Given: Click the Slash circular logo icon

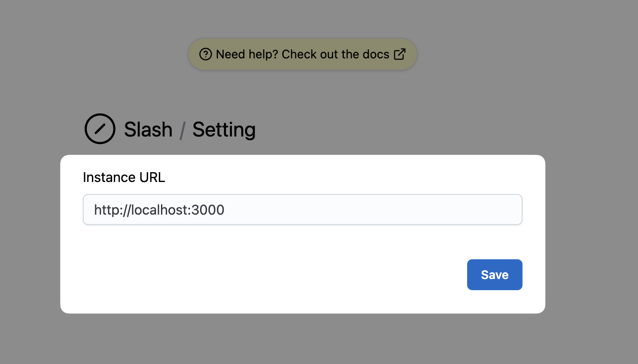Looking at the screenshot, I should tap(100, 129).
